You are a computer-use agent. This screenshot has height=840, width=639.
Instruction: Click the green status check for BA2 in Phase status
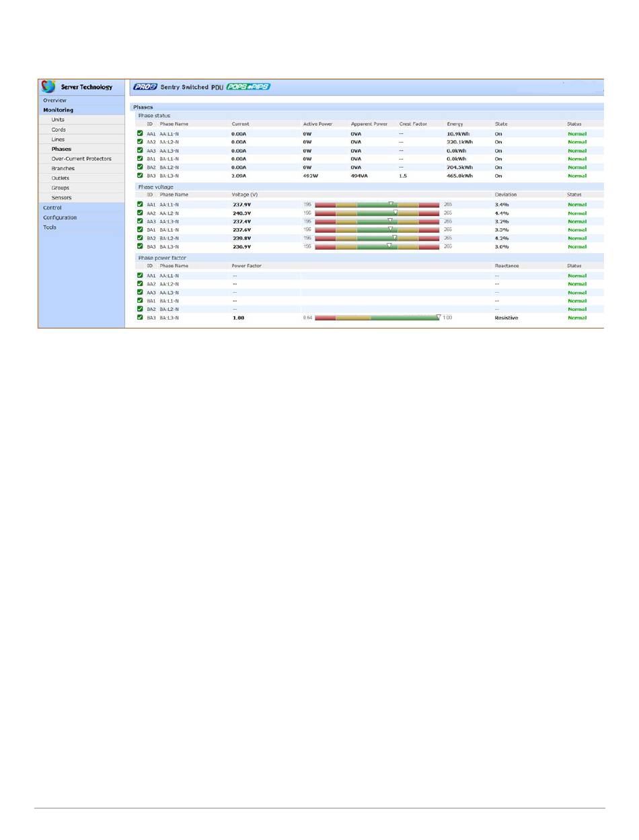coord(140,167)
